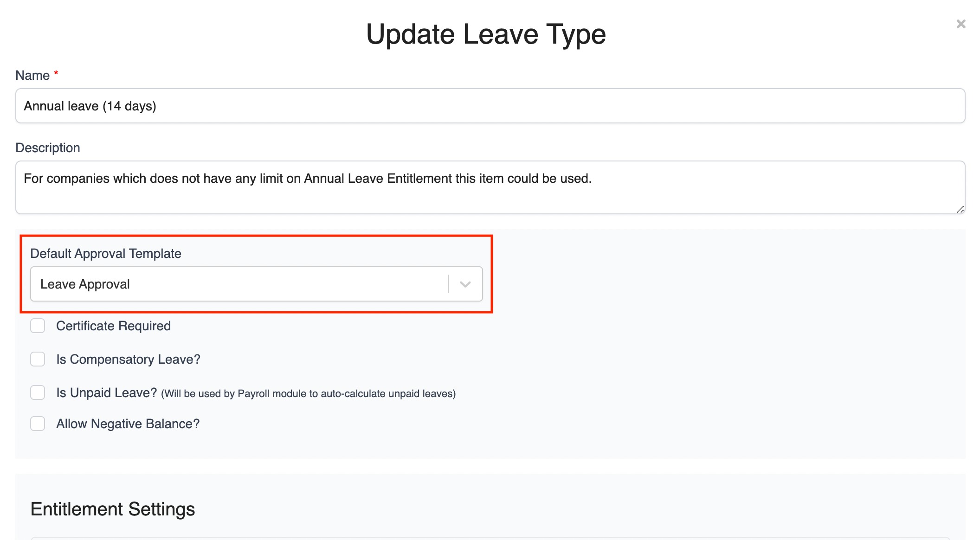Viewport: 980px width, 540px height.
Task: Select the Leave Approval value in the combo box
Action: point(85,284)
